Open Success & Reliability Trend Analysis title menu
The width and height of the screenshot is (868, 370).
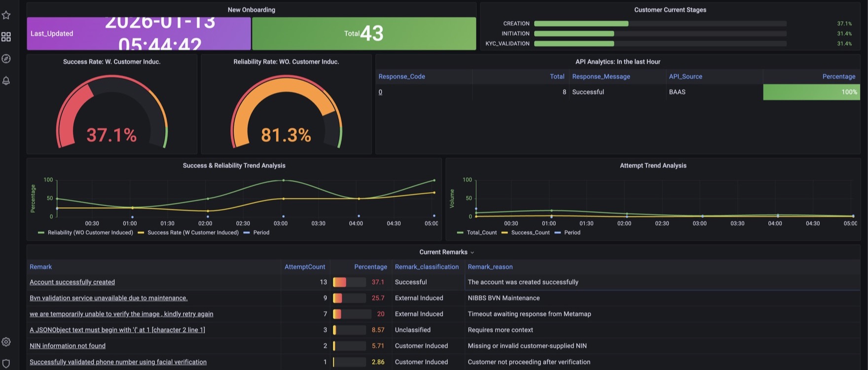click(x=234, y=166)
